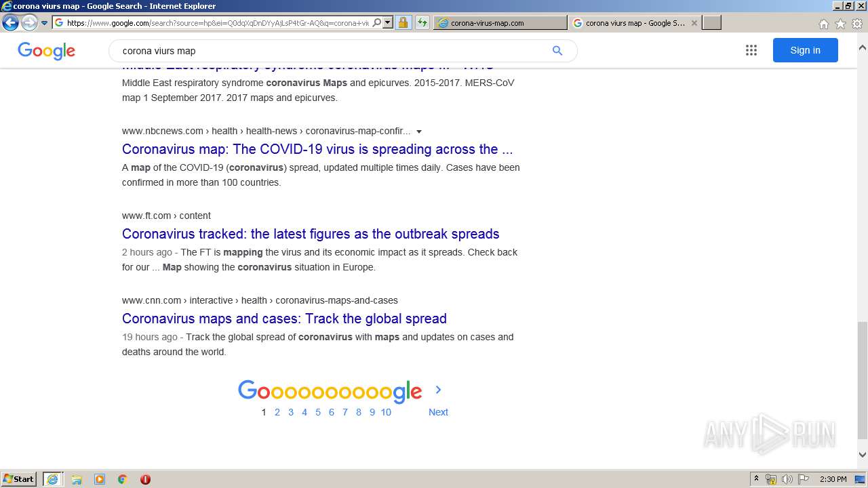This screenshot has height=488, width=868.
Task: Click the browser Forward arrow button
Action: (29, 23)
